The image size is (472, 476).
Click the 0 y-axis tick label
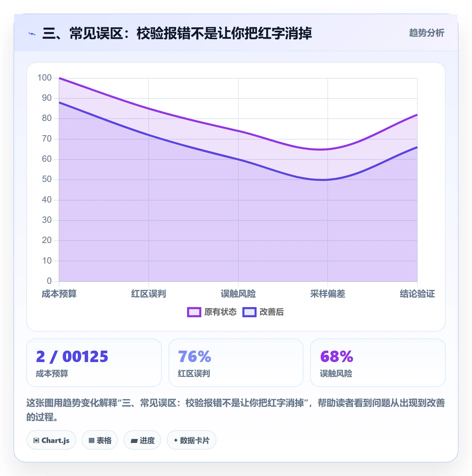coord(49,281)
